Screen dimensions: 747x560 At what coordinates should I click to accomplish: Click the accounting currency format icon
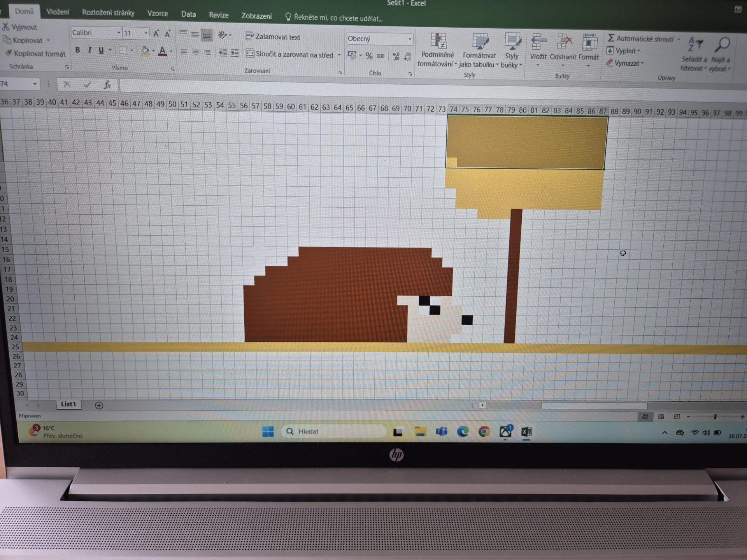[352, 55]
